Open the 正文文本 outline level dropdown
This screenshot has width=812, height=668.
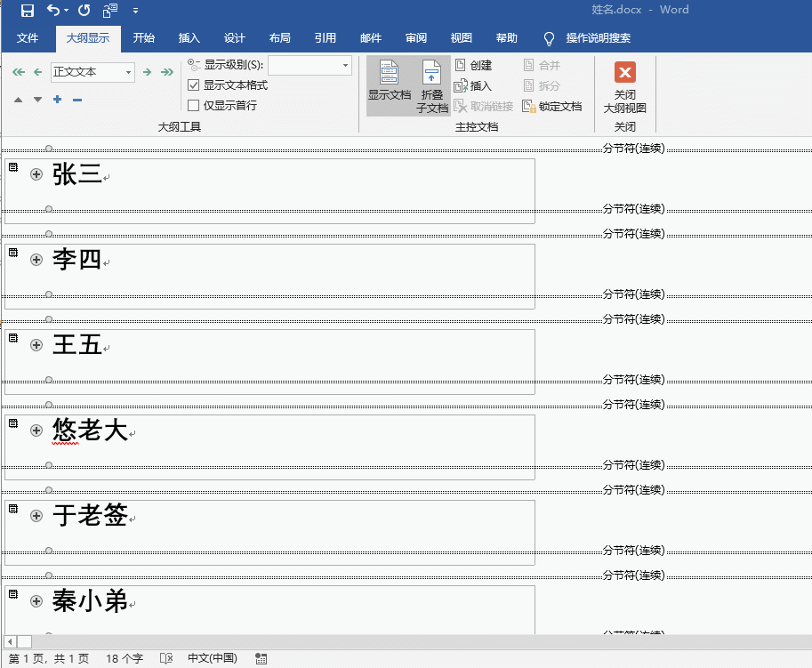pyautogui.click(x=127, y=72)
